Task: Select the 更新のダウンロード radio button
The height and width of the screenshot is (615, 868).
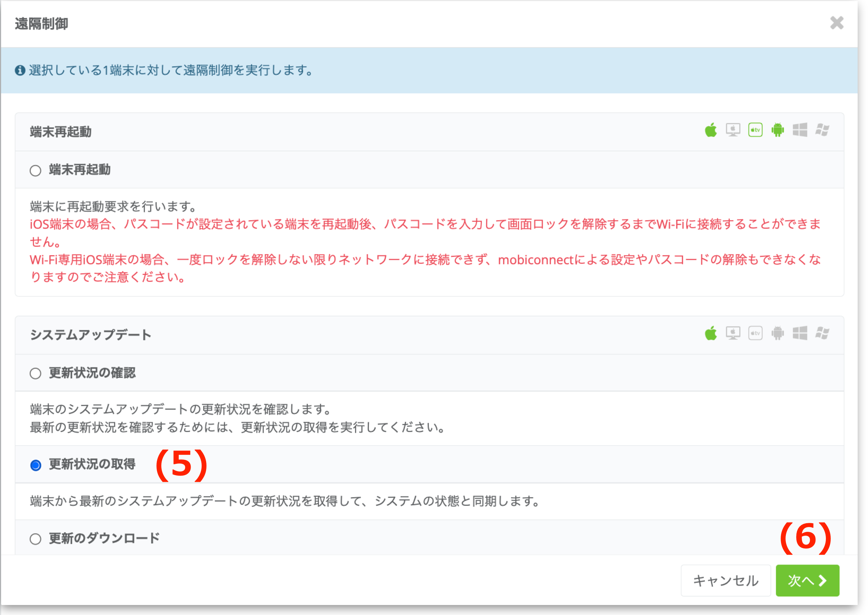Action: click(35, 539)
